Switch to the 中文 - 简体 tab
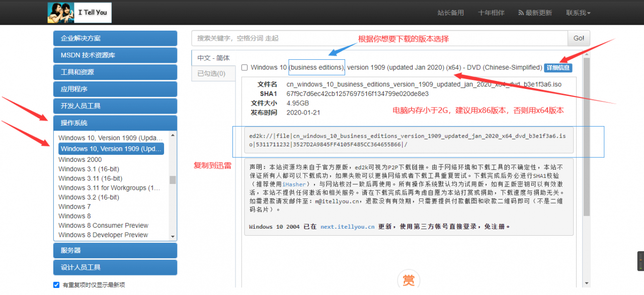This screenshot has height=295, width=644. tap(213, 58)
